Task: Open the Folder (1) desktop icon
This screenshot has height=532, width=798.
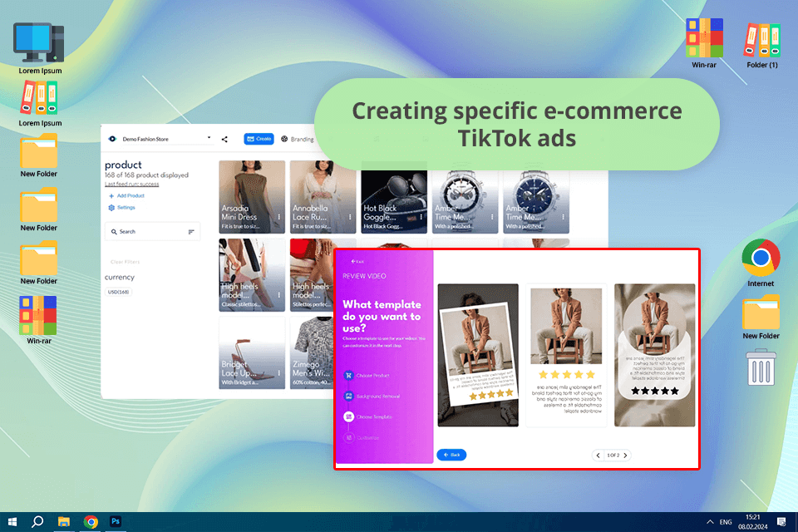Action: (x=762, y=45)
